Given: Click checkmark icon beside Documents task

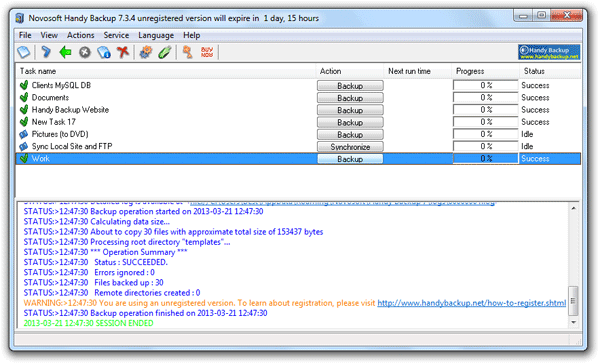Looking at the screenshot, I should pyautogui.click(x=24, y=97).
